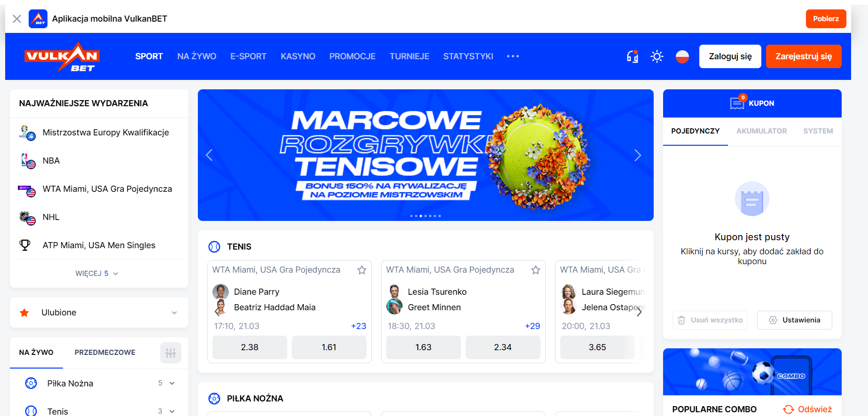Click the TENIS section header icon
Viewport: 868px width, 416px height.
(x=214, y=247)
